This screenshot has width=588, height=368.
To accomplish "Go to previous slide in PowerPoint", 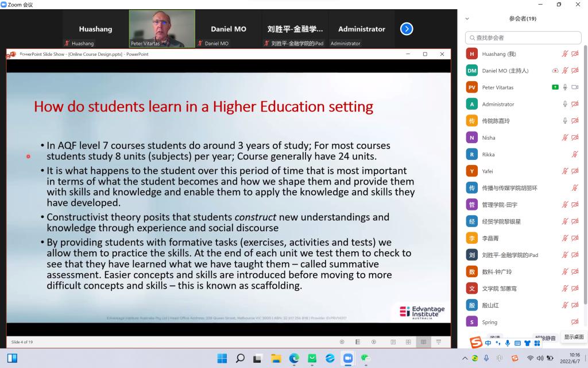I will pyautogui.click(x=342, y=342).
